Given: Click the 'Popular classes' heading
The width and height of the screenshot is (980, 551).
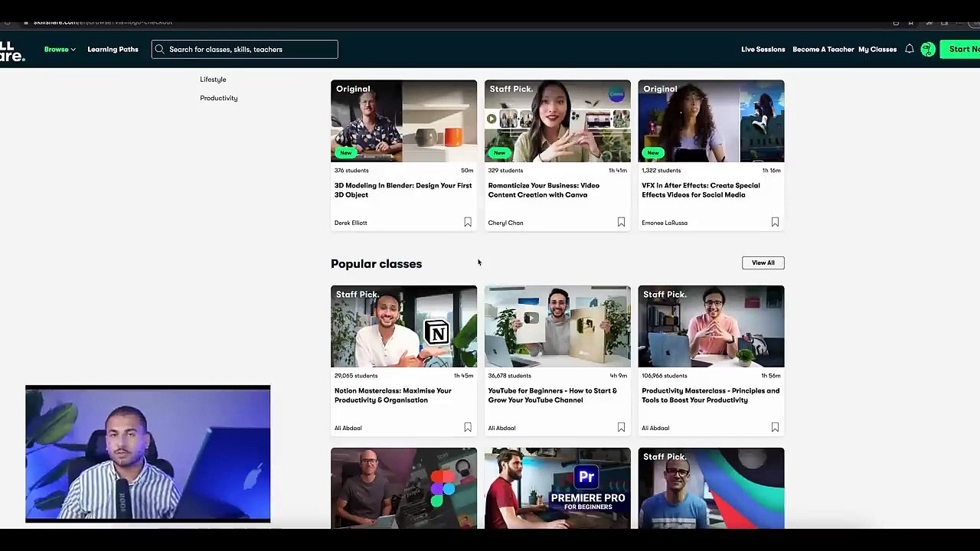Looking at the screenshot, I should coord(376,263).
